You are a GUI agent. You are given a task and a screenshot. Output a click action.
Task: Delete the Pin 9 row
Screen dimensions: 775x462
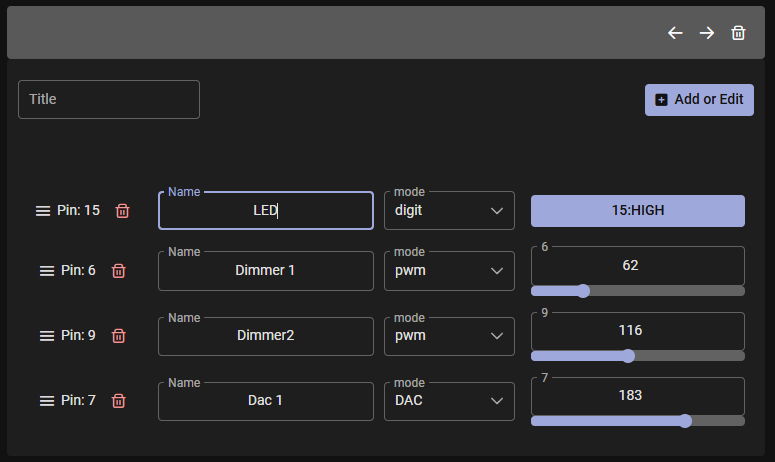[x=118, y=336]
